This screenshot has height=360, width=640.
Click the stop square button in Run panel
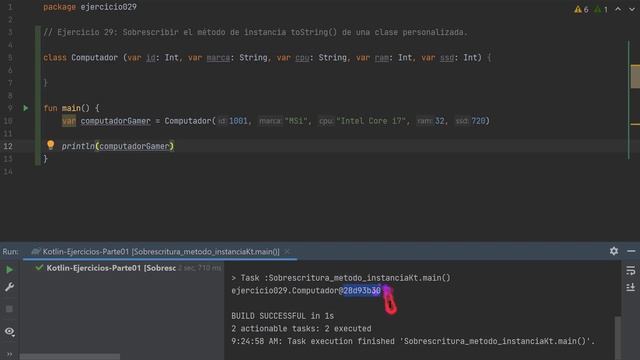[9, 309]
